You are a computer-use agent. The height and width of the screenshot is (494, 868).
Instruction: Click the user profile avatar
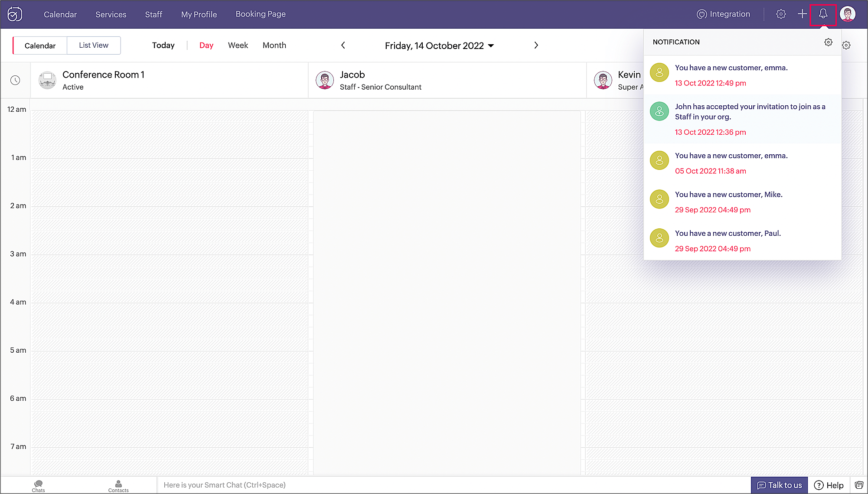[848, 14]
